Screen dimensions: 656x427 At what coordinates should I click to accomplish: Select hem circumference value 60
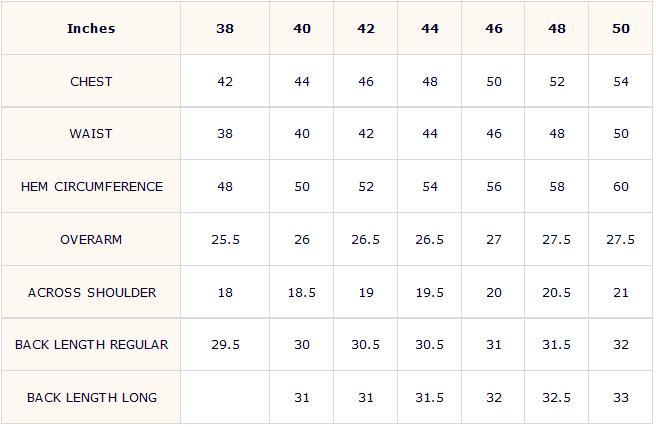[x=621, y=187]
